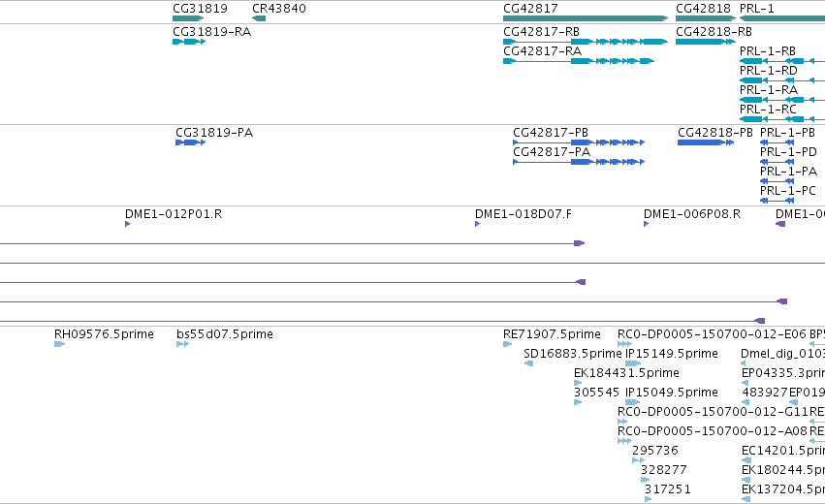Open transcript CG42817-RB
Image resolution: width=825 pixels, height=504 pixels.
541,32
